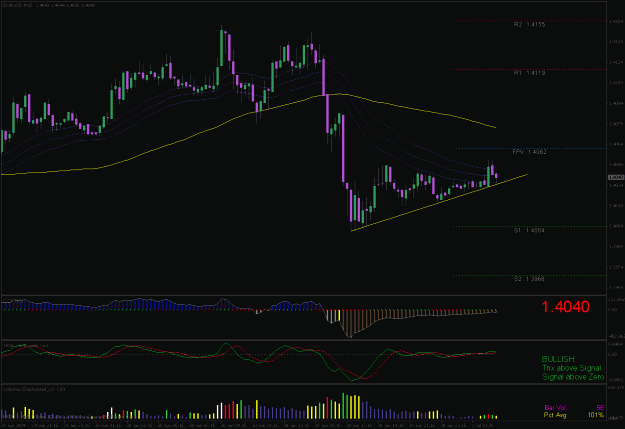This screenshot has height=429, width=625.
Task: Click the 'Trix above Signal' text
Action: pyautogui.click(x=572, y=368)
